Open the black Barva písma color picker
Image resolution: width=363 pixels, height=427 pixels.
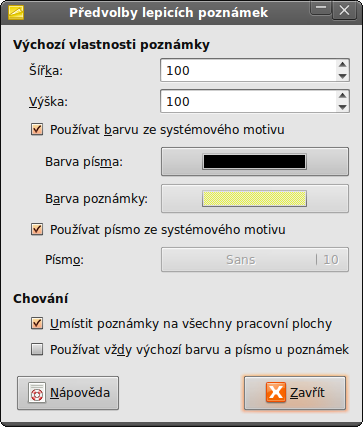tap(255, 162)
